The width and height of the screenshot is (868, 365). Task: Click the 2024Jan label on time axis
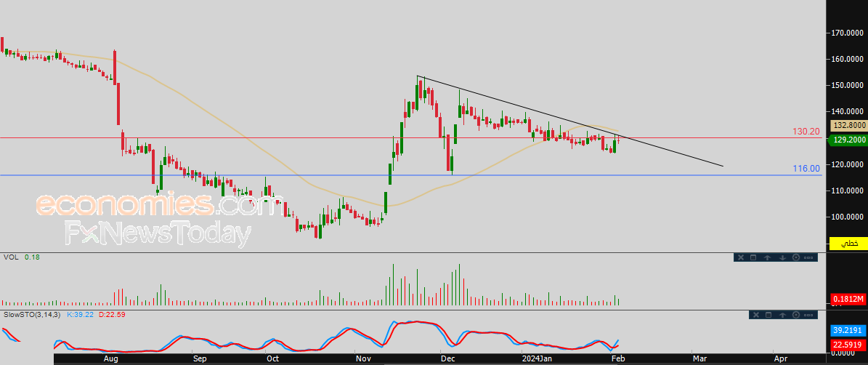(536, 359)
